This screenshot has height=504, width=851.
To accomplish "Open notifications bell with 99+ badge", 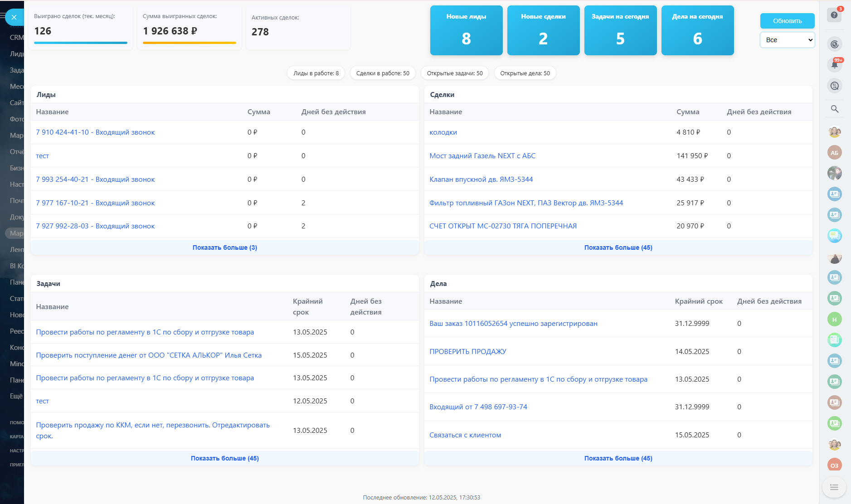I will click(x=834, y=64).
